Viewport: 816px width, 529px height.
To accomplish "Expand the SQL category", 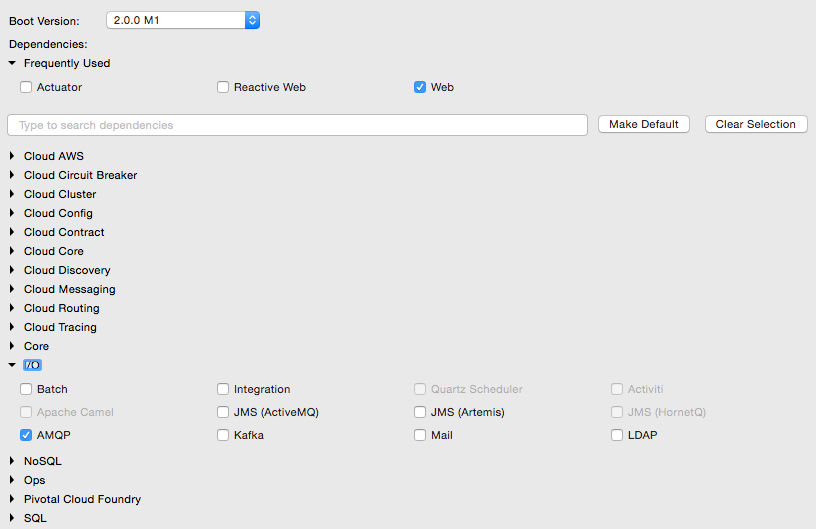I will click(12, 518).
